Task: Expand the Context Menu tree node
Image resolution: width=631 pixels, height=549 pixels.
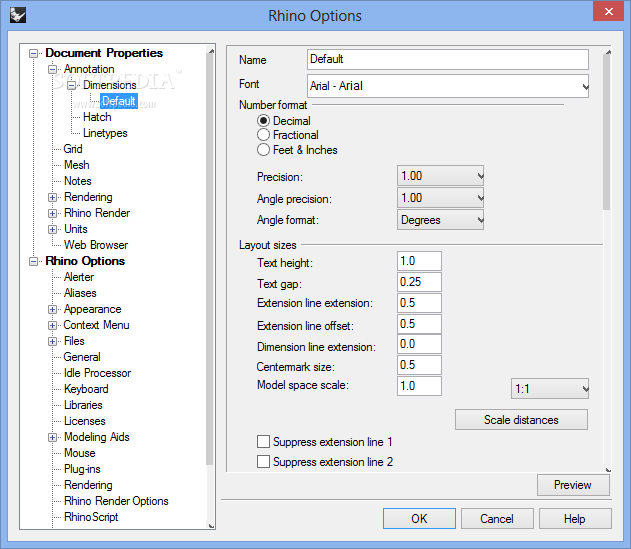Action: [x=52, y=325]
